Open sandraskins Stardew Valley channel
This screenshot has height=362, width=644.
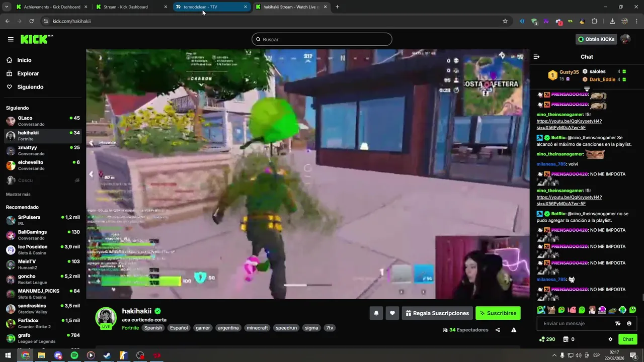[x=43, y=308]
